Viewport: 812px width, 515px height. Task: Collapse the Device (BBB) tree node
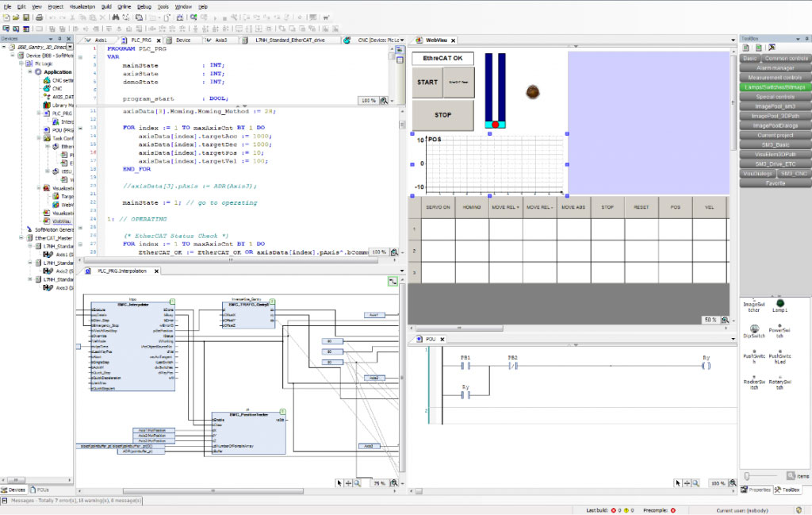click(13, 56)
